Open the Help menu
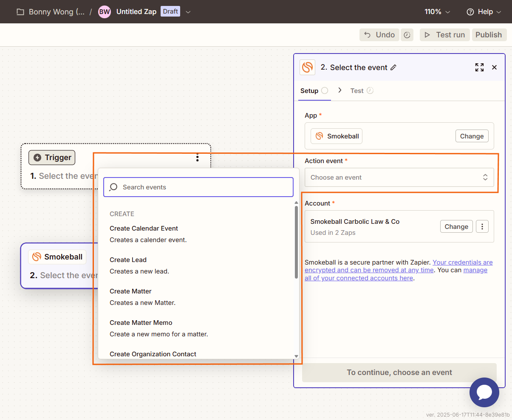Viewport: 512px width, 420px height. pyautogui.click(x=484, y=12)
